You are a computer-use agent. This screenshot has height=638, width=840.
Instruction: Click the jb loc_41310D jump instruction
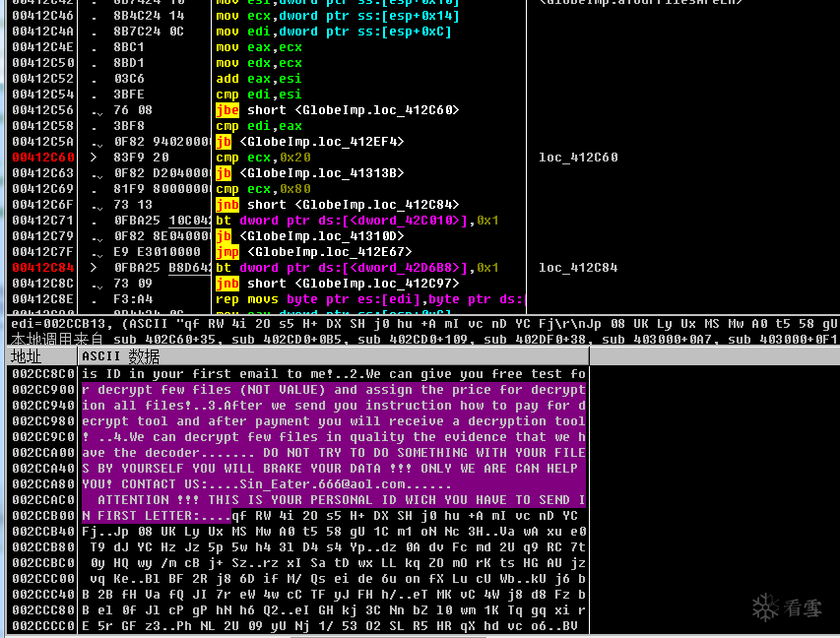click(310, 236)
